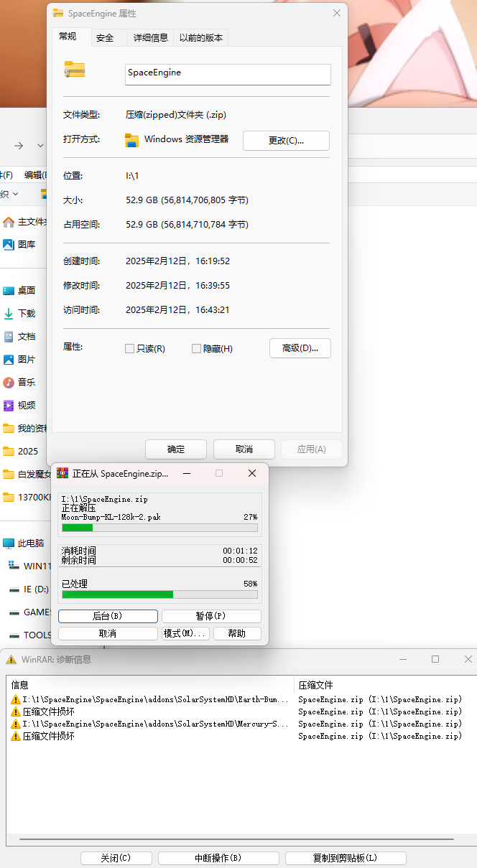Select the Earth-Bum... warning row
Screen dimensions: 477x868
pos(241,699)
